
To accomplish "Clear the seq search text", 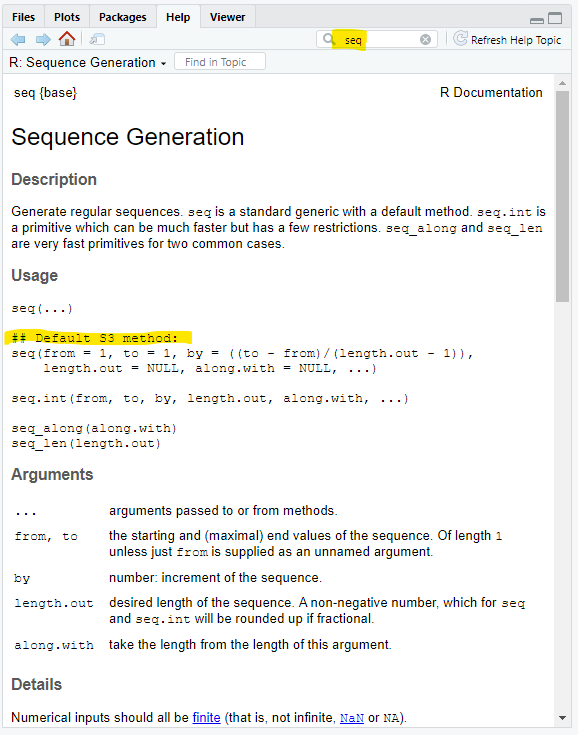I will (x=425, y=39).
